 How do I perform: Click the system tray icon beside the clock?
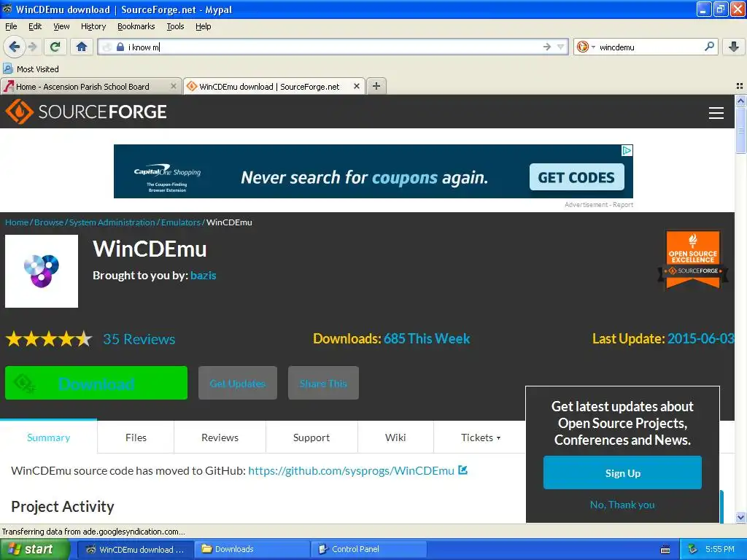[692, 549]
